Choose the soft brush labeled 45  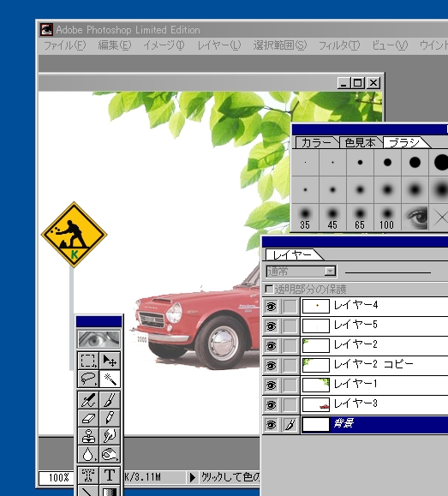pyautogui.click(x=332, y=218)
